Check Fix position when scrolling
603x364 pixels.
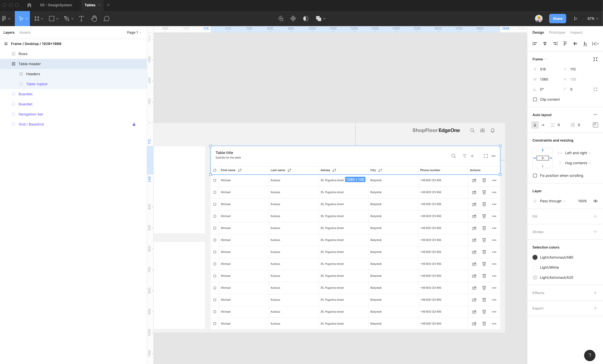pyautogui.click(x=535, y=176)
